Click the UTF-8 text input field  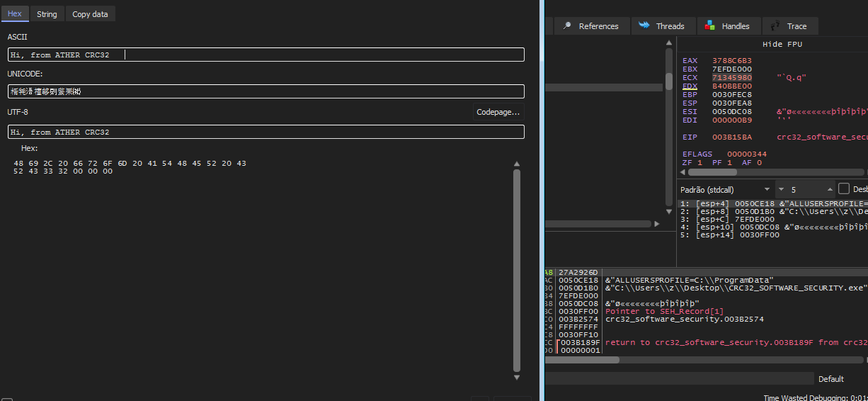pyautogui.click(x=266, y=132)
